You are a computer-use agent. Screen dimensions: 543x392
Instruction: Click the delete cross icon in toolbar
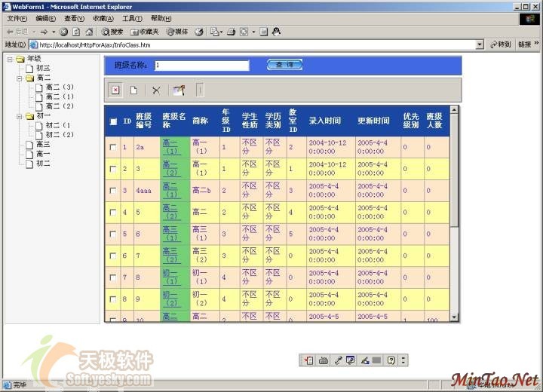156,90
